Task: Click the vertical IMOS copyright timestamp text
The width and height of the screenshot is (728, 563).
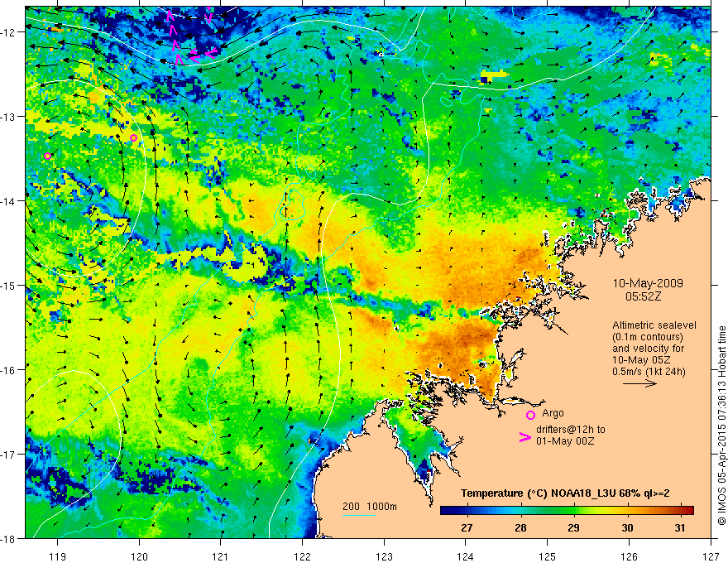Action: point(721,425)
